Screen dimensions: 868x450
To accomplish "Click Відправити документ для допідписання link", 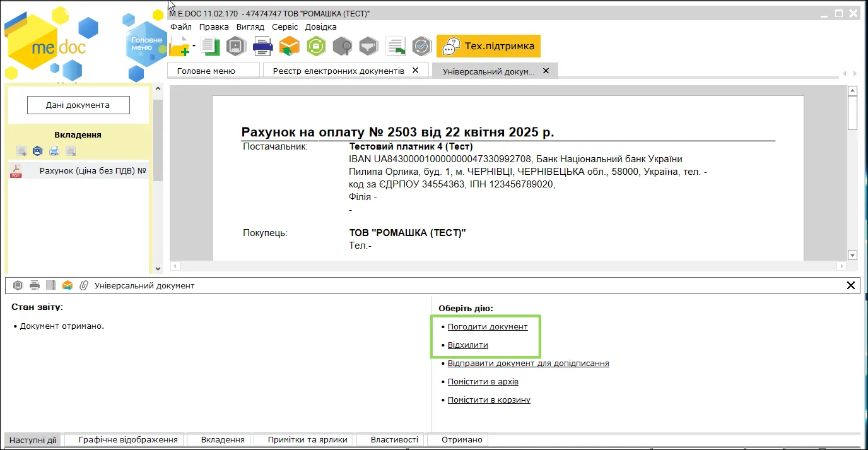I will tap(529, 364).
